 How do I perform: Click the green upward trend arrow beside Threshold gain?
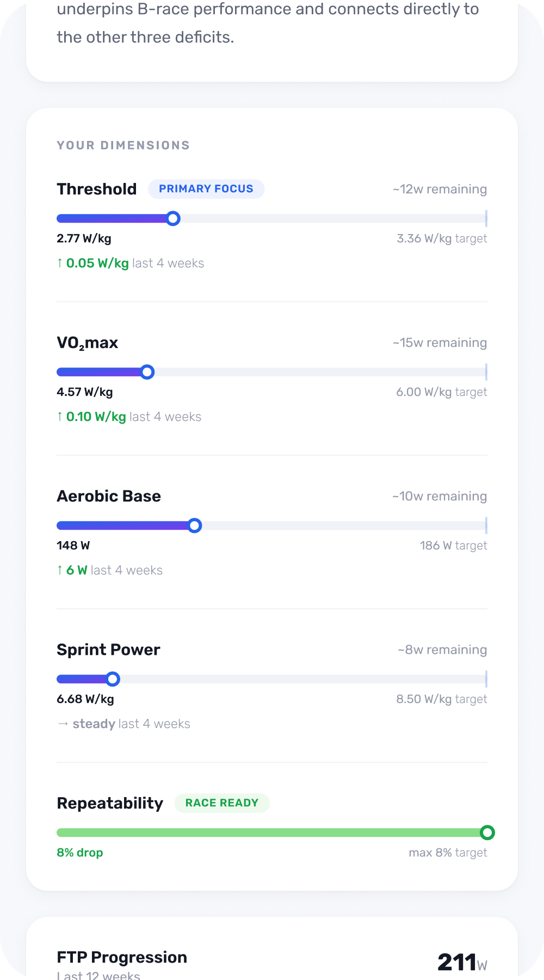tap(60, 262)
